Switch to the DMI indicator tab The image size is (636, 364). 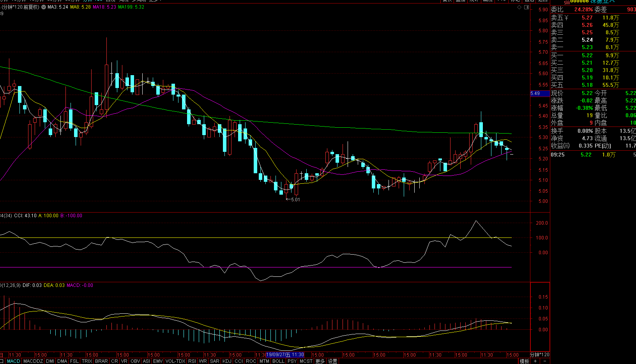(50, 361)
